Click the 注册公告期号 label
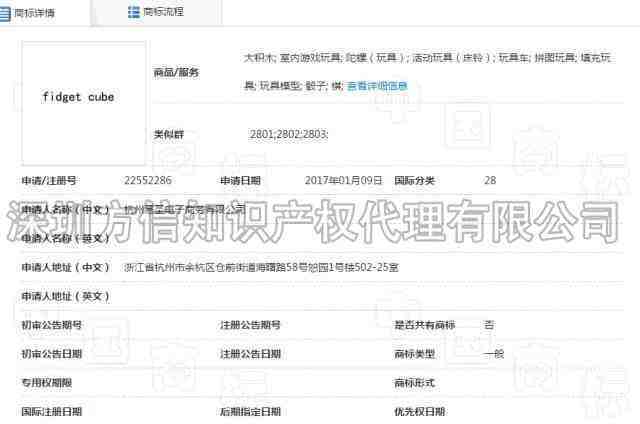This screenshot has width=640, height=424. (x=251, y=325)
